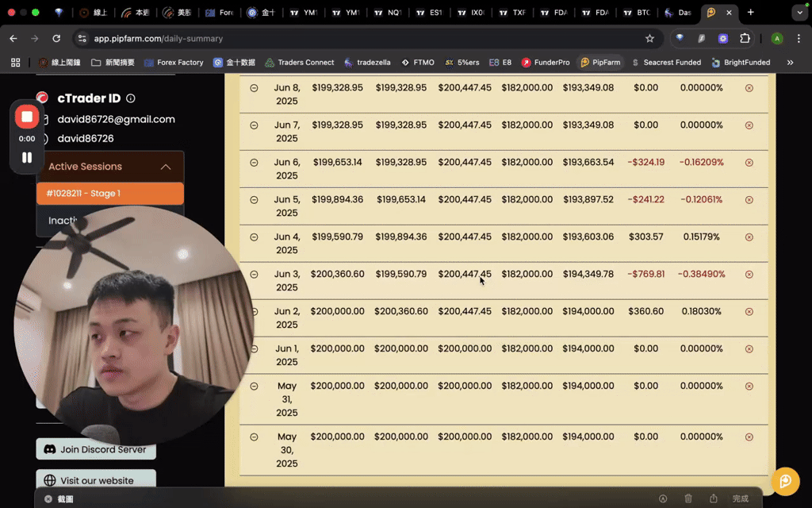This screenshot has width=812, height=508.
Task: View site information icon in address bar
Action: point(82,38)
